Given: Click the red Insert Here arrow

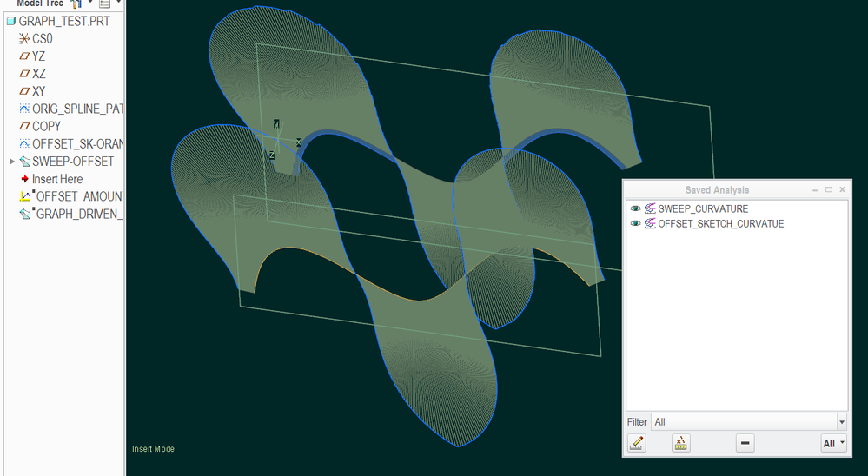Looking at the screenshot, I should 24,179.
